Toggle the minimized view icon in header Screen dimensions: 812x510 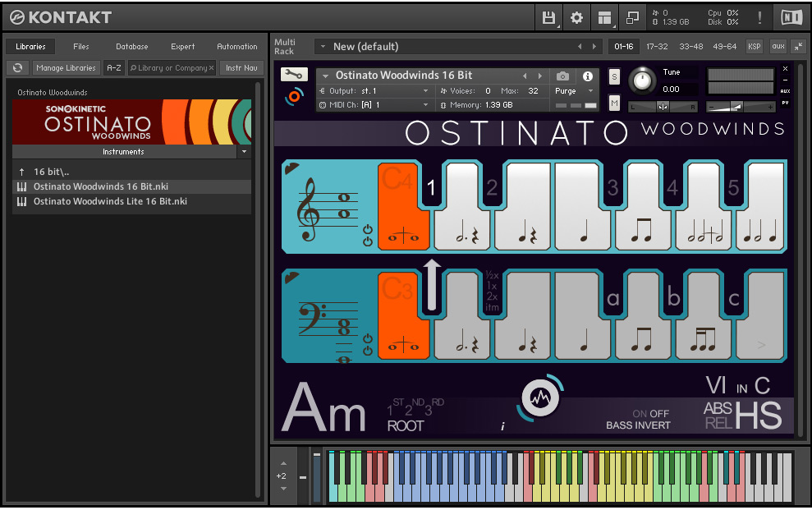tap(632, 17)
